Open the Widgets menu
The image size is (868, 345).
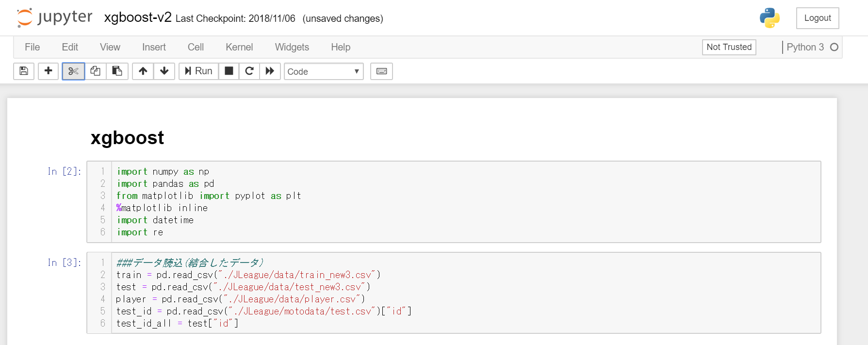292,47
